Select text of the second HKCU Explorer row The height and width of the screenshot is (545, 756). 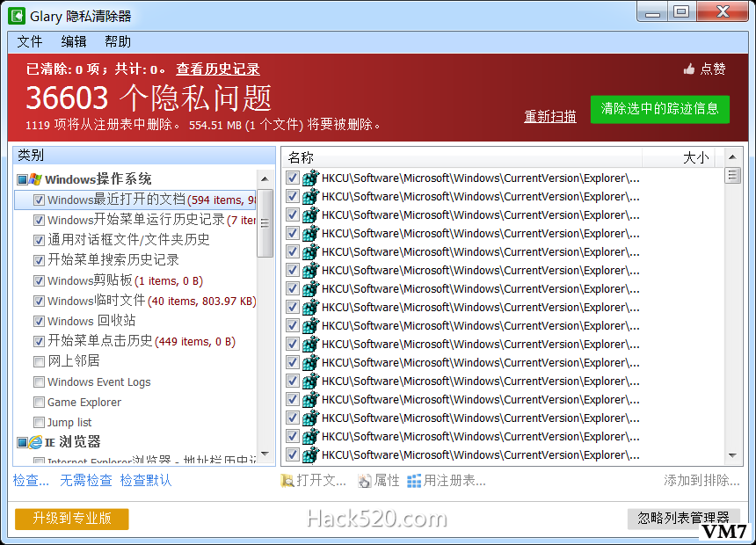coord(481,197)
